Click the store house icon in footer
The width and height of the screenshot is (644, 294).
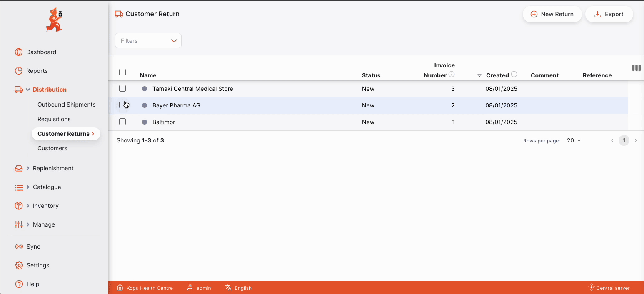(x=120, y=288)
